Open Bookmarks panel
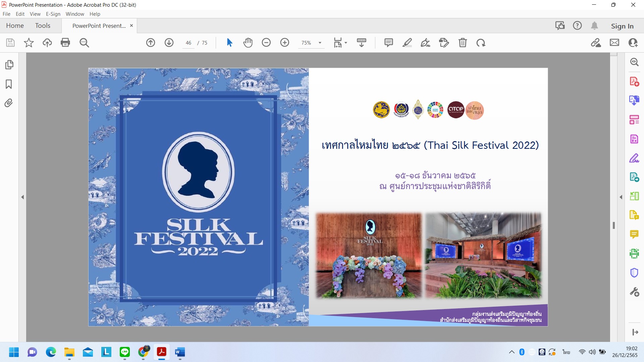The height and width of the screenshot is (362, 644). click(9, 84)
